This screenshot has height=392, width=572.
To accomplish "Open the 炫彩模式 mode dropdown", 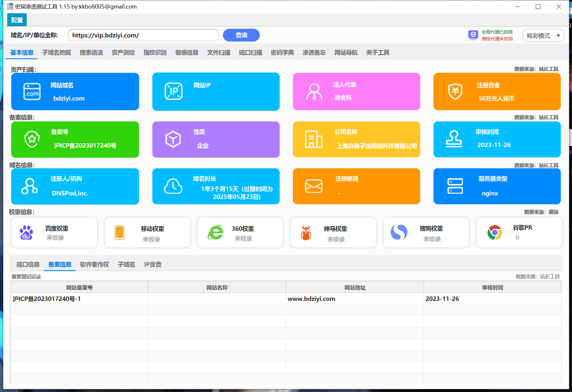I will (543, 35).
